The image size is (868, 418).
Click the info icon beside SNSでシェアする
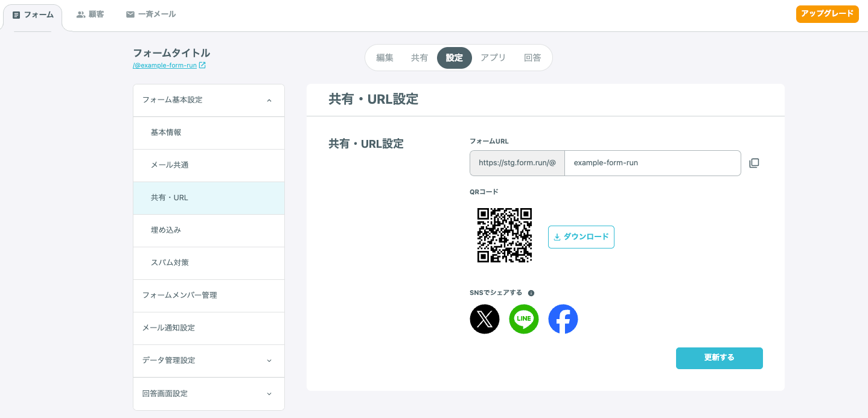[531, 293]
